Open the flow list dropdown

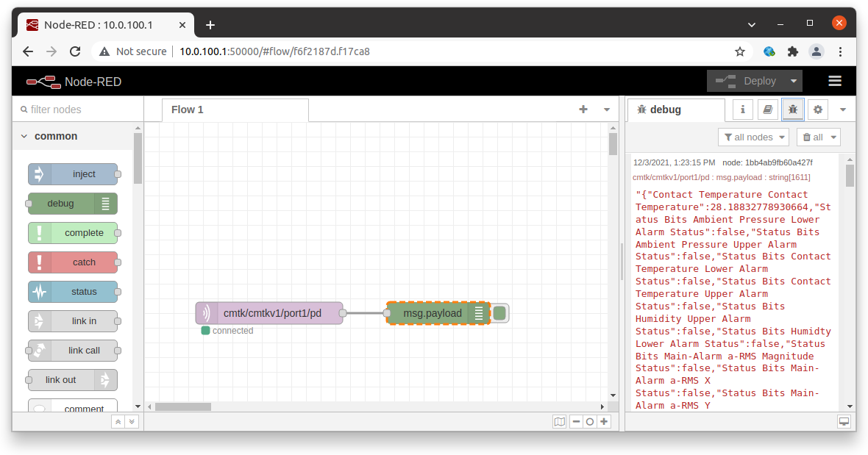pyautogui.click(x=606, y=109)
